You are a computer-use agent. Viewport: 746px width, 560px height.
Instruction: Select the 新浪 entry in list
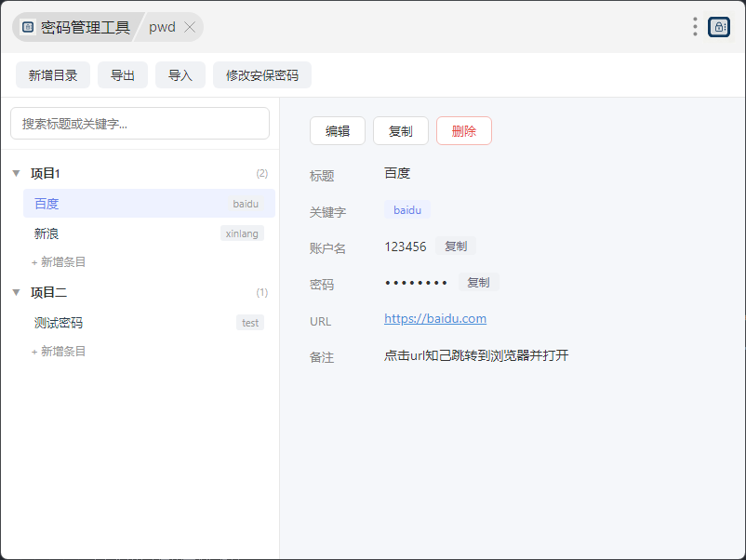point(149,233)
